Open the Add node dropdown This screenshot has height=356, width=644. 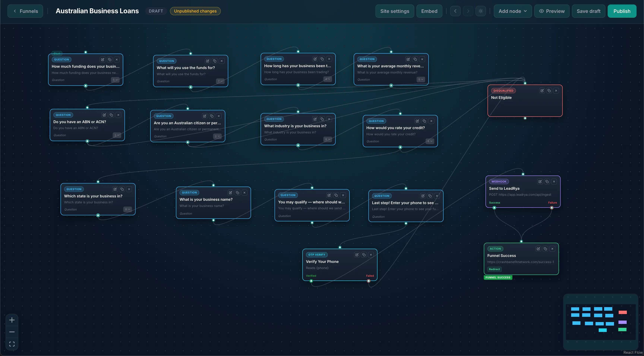coord(512,11)
